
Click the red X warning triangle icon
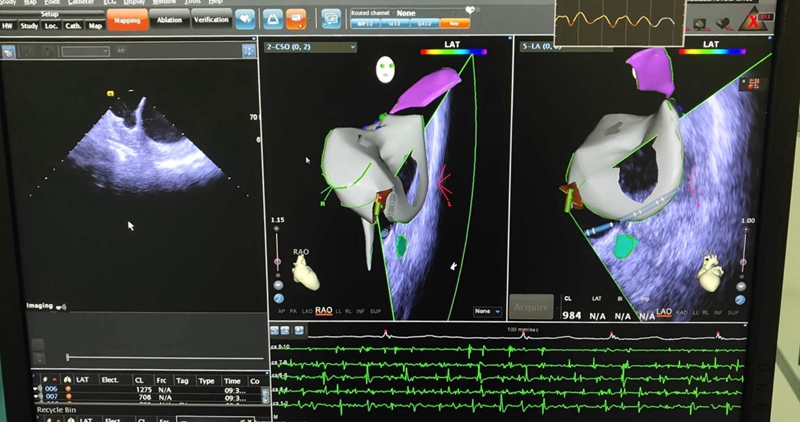tap(754, 21)
